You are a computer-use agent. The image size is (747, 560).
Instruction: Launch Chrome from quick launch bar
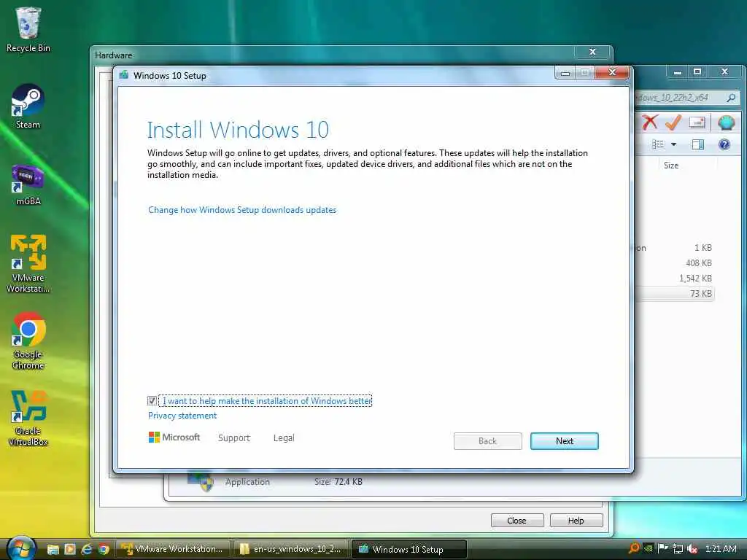pyautogui.click(x=104, y=549)
